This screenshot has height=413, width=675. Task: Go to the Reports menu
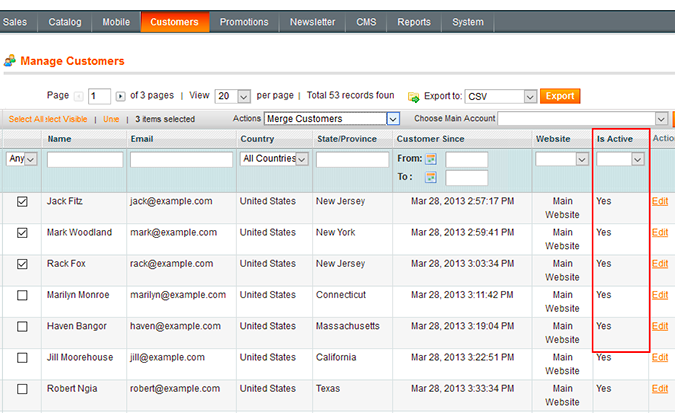point(413,21)
